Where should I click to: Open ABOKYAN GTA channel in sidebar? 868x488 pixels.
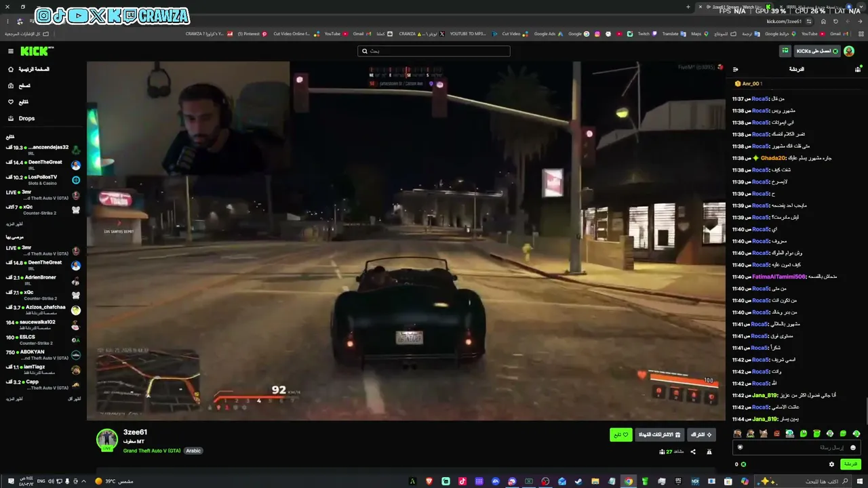[x=43, y=354]
